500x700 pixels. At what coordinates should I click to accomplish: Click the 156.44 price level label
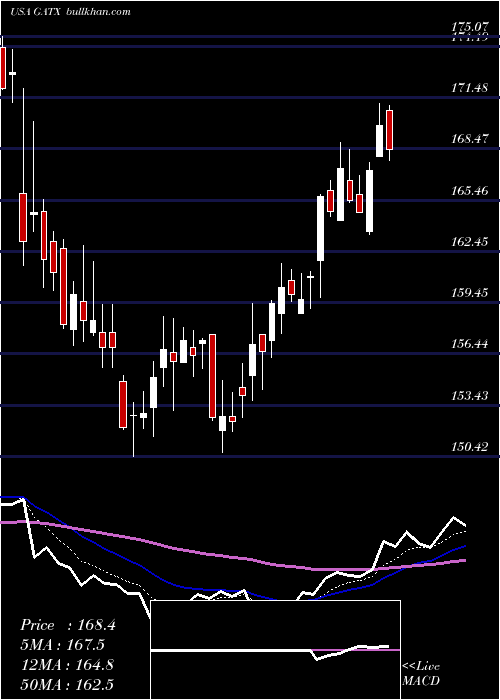click(x=469, y=344)
